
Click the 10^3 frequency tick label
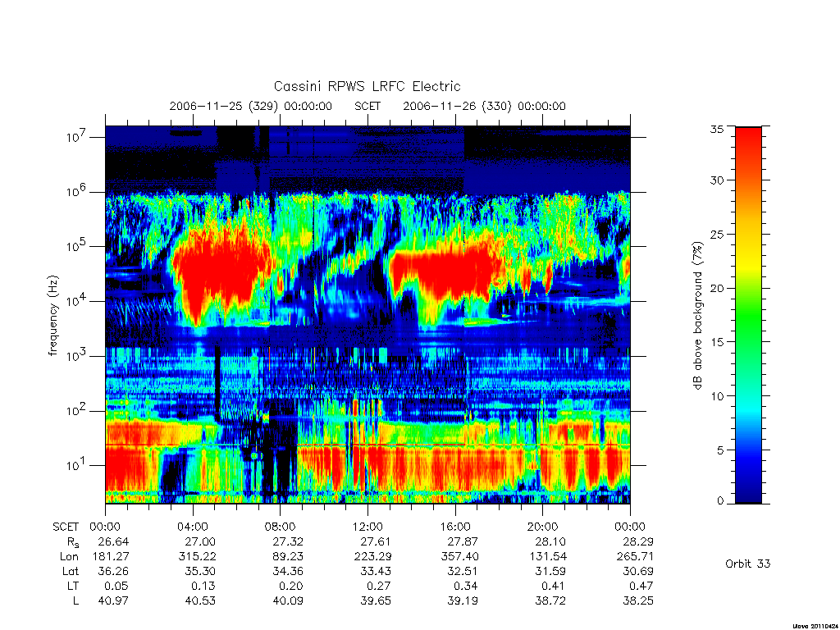76,356
